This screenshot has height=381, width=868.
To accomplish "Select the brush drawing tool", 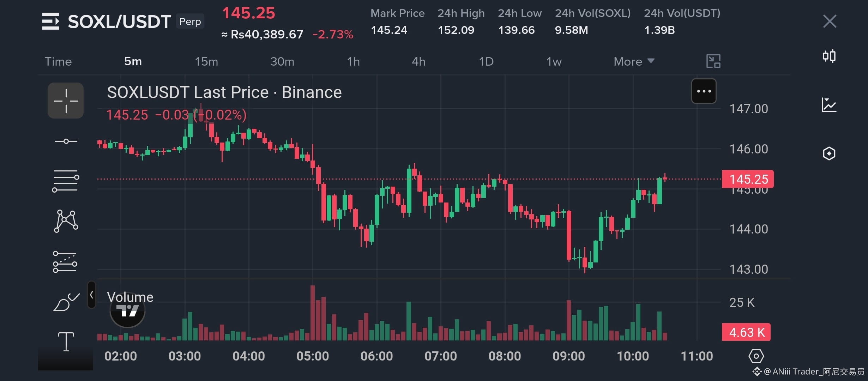I will 66,302.
